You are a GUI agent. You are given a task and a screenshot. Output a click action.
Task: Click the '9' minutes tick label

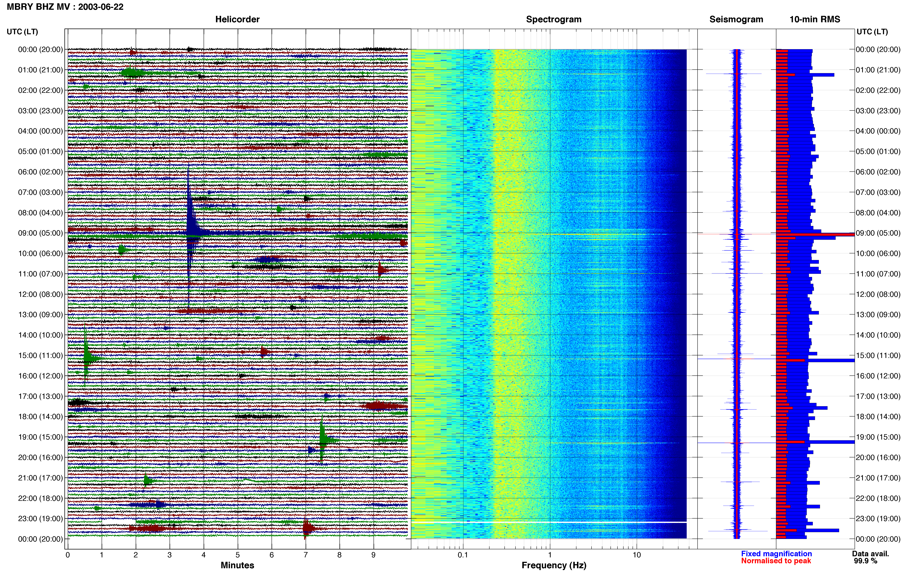coord(373,555)
